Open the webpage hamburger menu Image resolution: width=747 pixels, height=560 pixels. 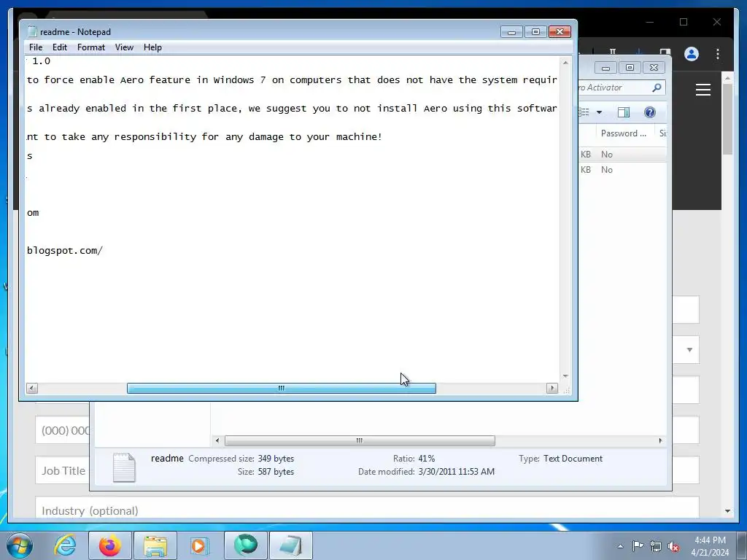[x=703, y=90]
